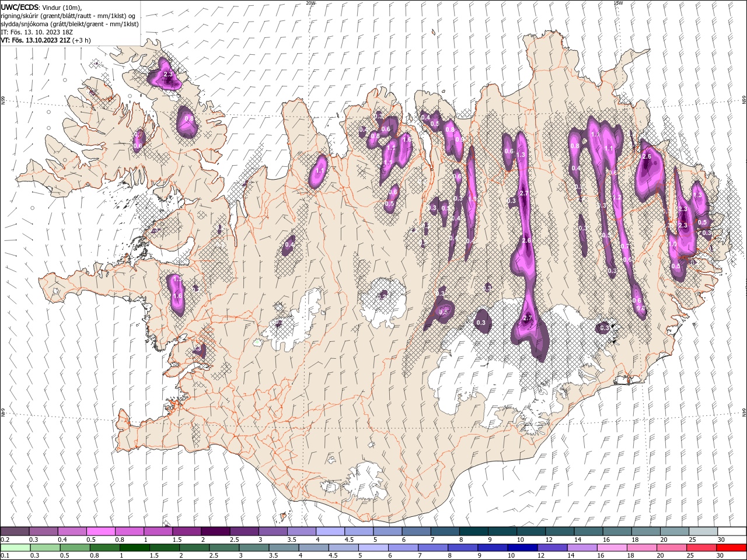
Task: Pick upper legend swatch starting at 0.3
Action: pyautogui.click(x=44, y=531)
